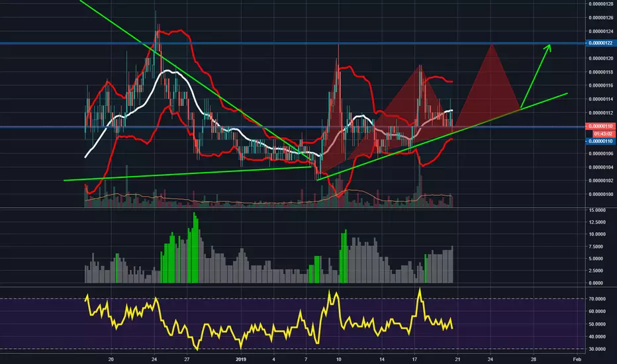
Task: Click the 0.00000106 price axis label
Action: click(x=601, y=154)
